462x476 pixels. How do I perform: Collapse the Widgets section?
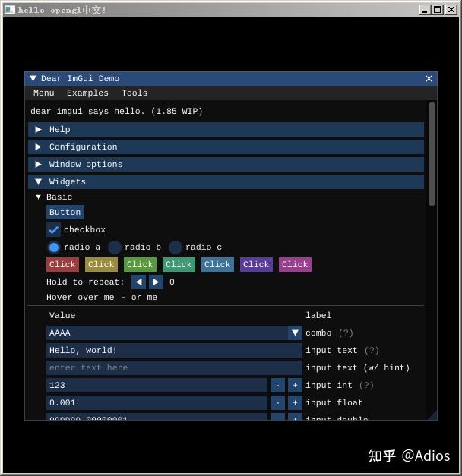(226, 182)
